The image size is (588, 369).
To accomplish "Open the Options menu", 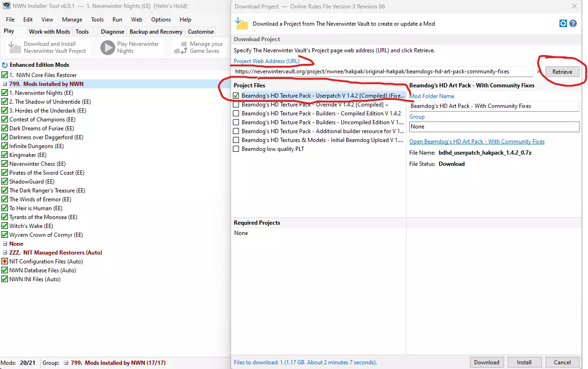I will [x=161, y=20].
